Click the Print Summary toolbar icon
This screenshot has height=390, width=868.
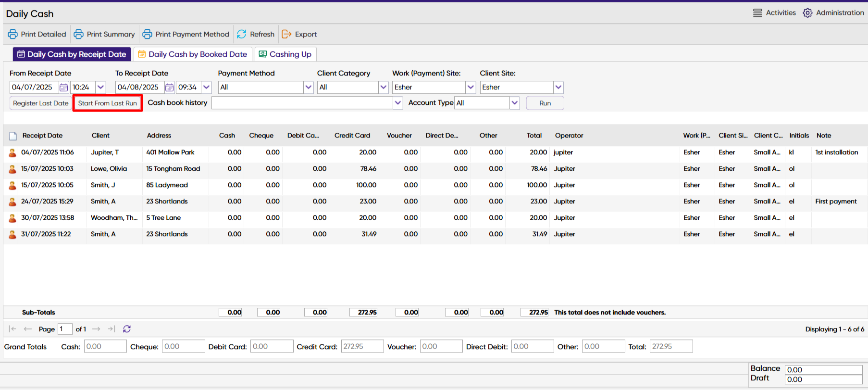click(79, 34)
